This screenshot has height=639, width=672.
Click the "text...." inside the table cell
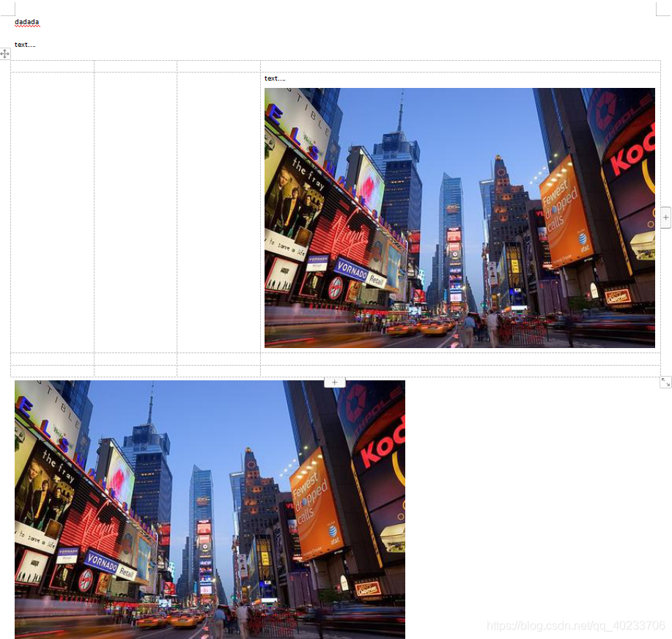coord(275,78)
